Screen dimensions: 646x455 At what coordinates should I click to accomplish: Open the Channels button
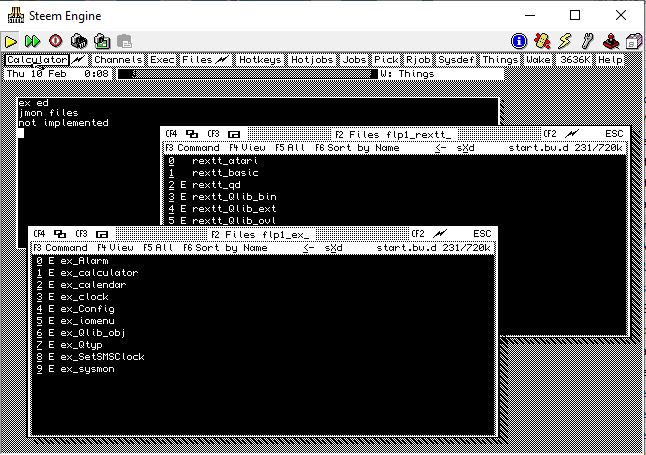click(x=118, y=60)
